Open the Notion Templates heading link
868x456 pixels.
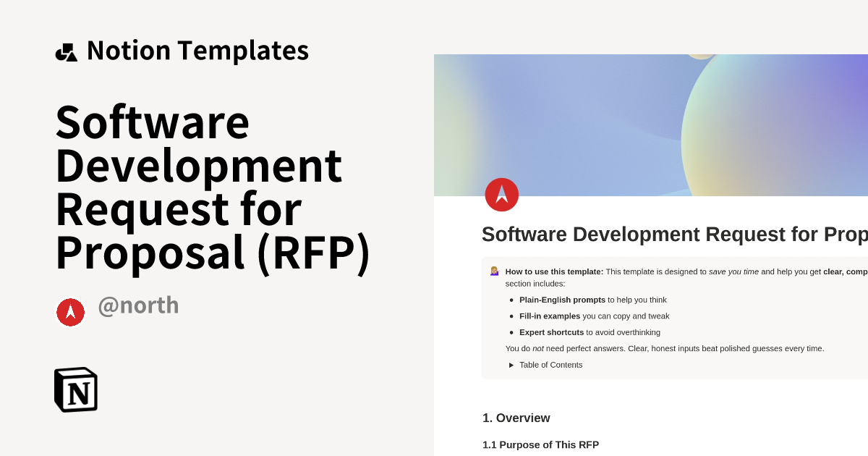pyautogui.click(x=197, y=51)
